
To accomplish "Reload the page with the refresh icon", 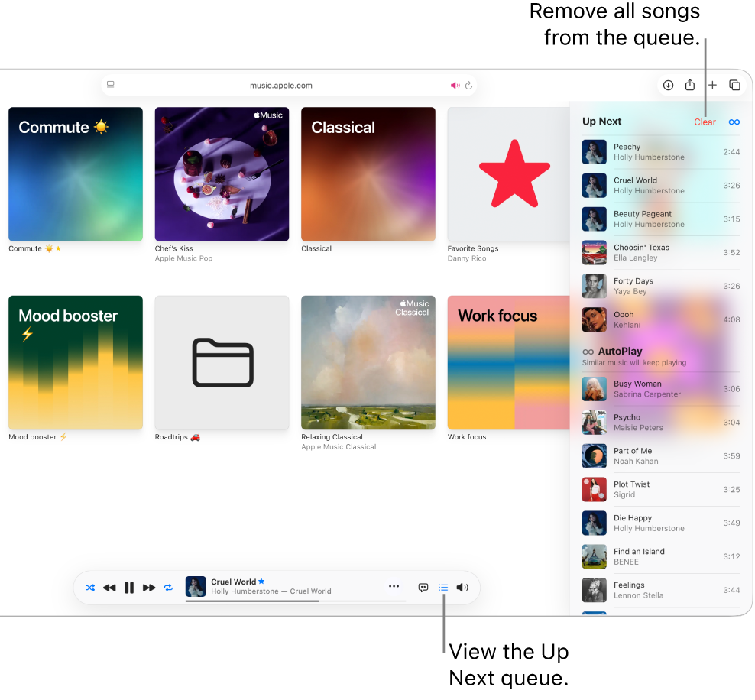I will [469, 86].
